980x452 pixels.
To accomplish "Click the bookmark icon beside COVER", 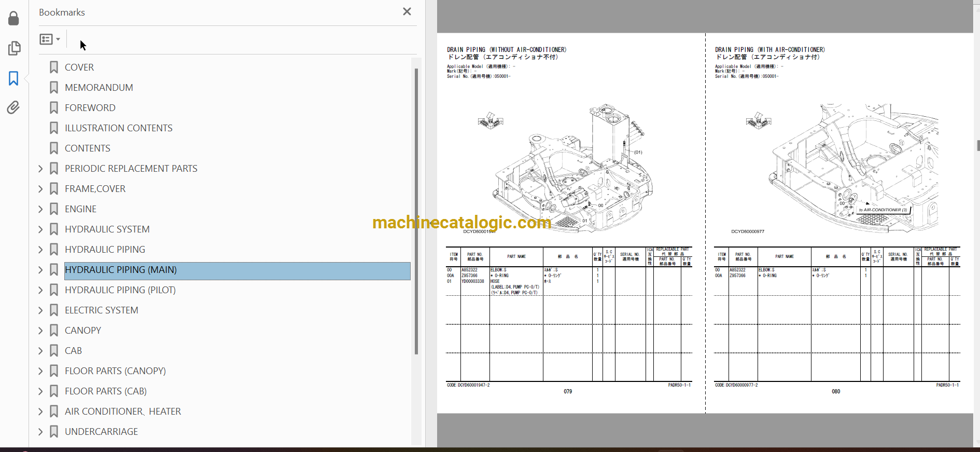I will pos(54,67).
